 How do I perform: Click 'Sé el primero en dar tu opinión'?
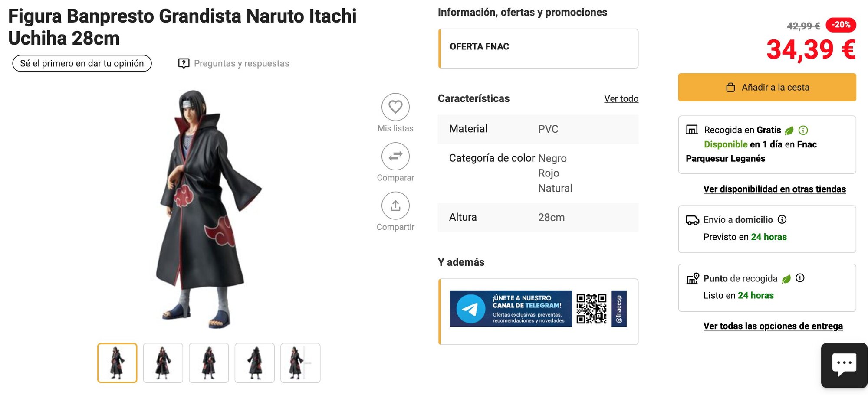[82, 63]
